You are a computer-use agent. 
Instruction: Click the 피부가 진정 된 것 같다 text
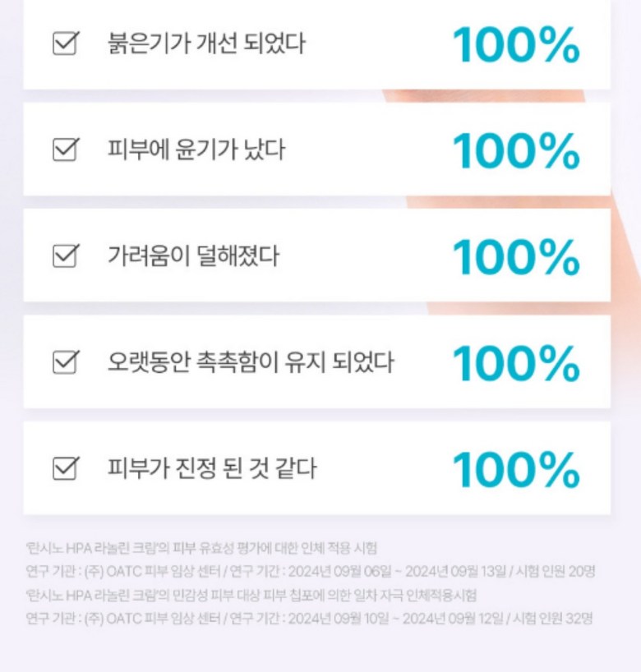point(212,469)
